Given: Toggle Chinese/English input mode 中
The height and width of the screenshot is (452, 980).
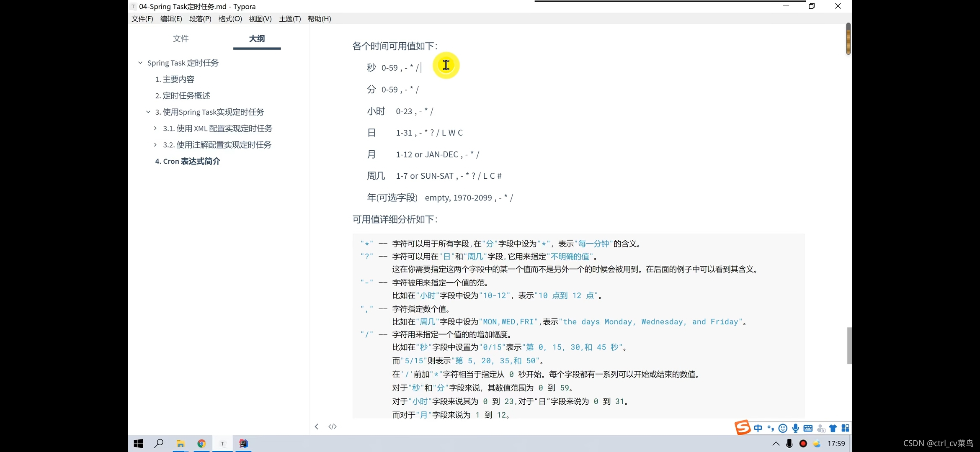Looking at the screenshot, I should click(758, 428).
